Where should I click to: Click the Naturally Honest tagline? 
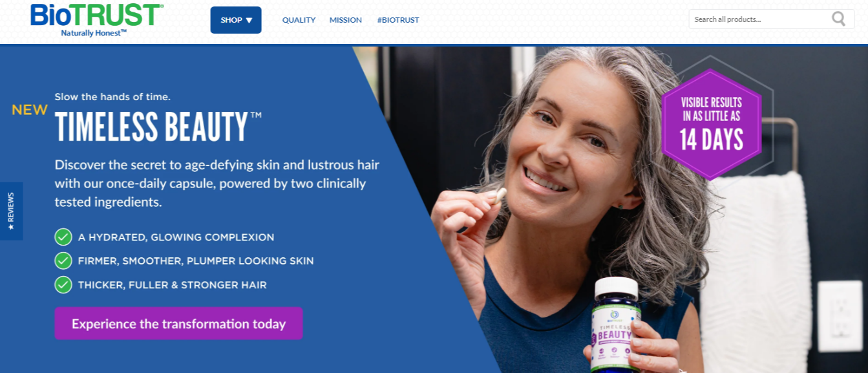click(94, 33)
